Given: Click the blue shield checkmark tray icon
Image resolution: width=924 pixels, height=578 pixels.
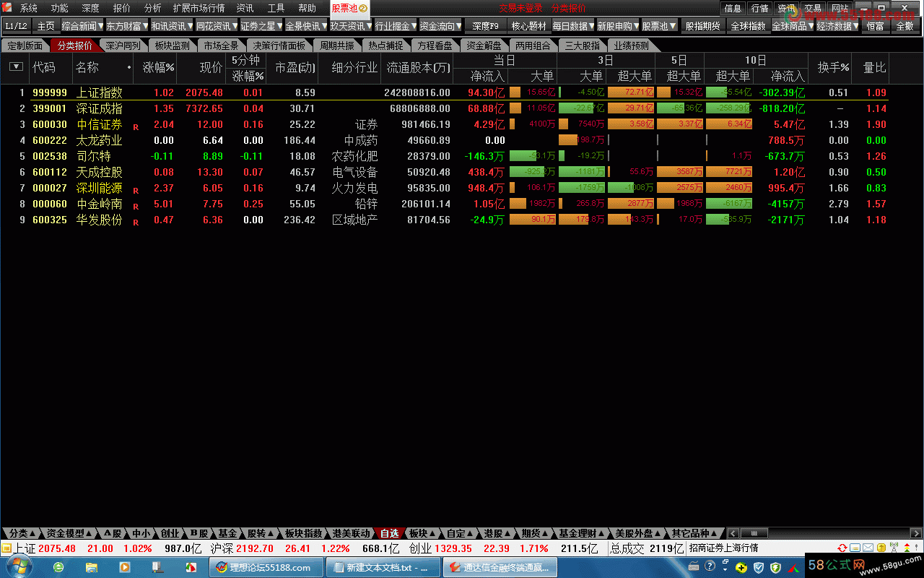Looking at the screenshot, I should pos(758,568).
